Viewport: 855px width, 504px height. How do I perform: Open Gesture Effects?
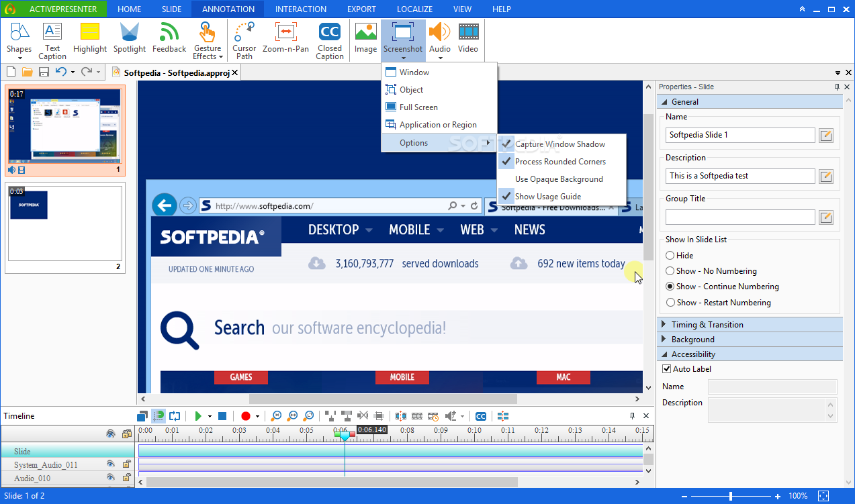[x=208, y=40]
